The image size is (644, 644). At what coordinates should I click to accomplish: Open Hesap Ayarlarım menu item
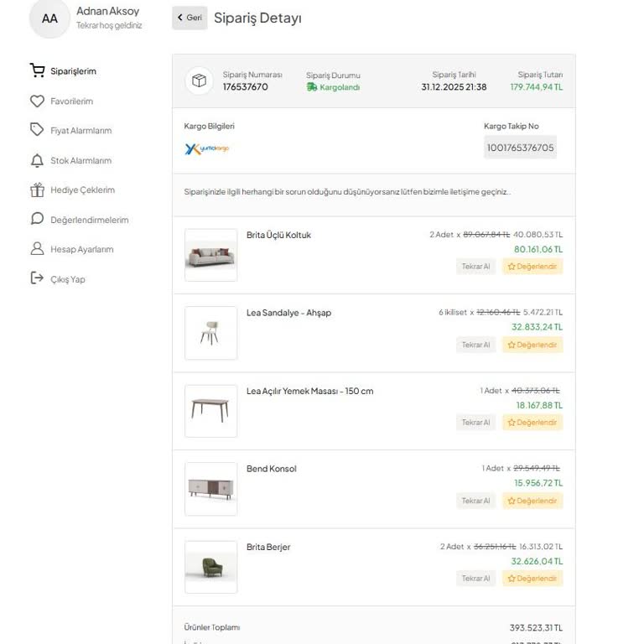(81, 249)
